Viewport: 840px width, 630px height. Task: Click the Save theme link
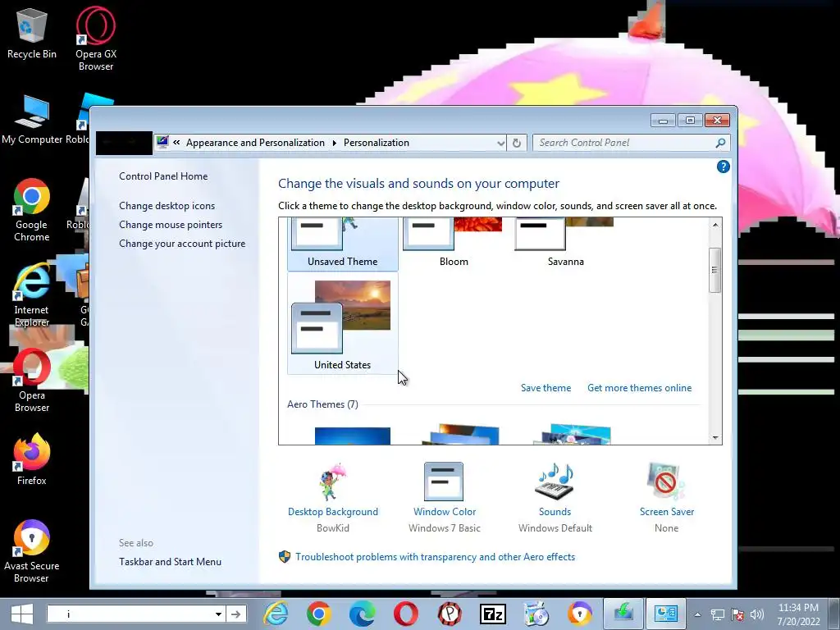point(546,388)
